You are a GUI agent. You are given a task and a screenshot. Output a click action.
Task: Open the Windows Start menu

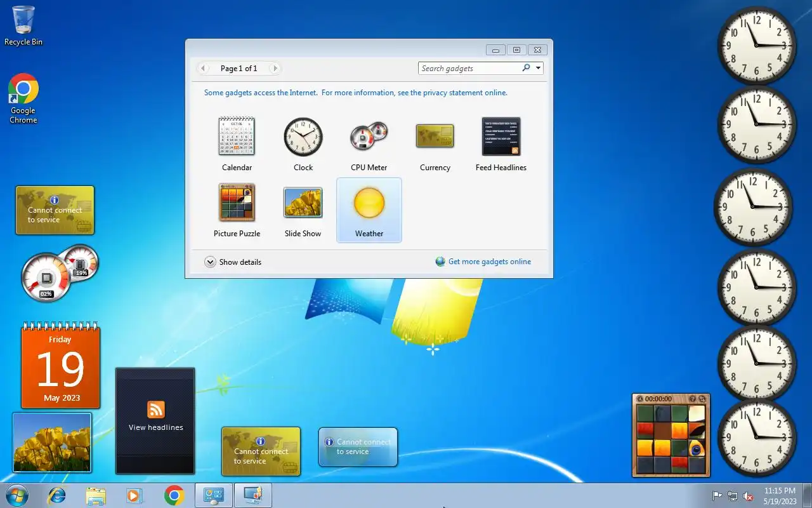tap(16, 495)
